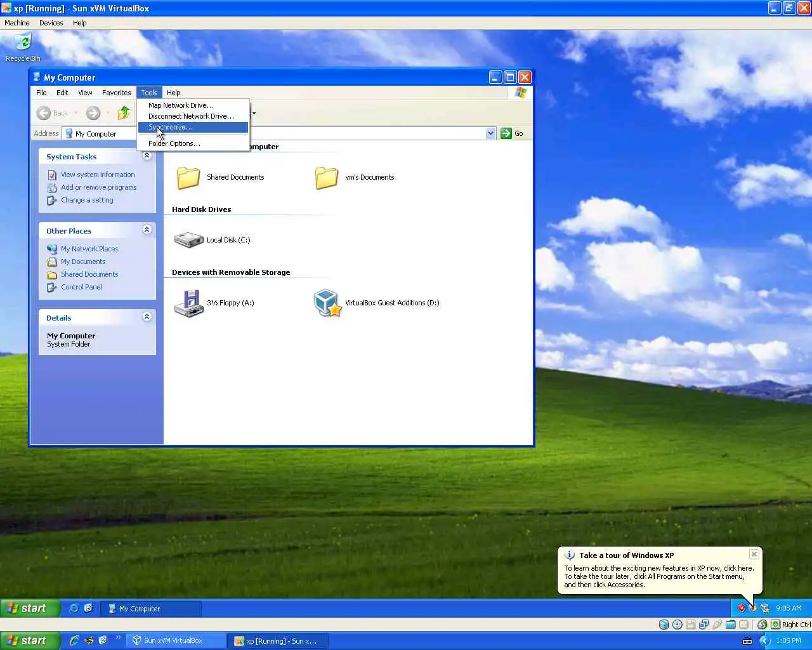Choose Map Network Drive from Tools menu

193,105
